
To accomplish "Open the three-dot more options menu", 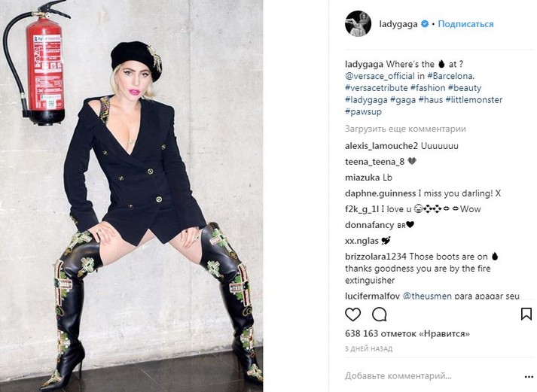I will point(529,377).
